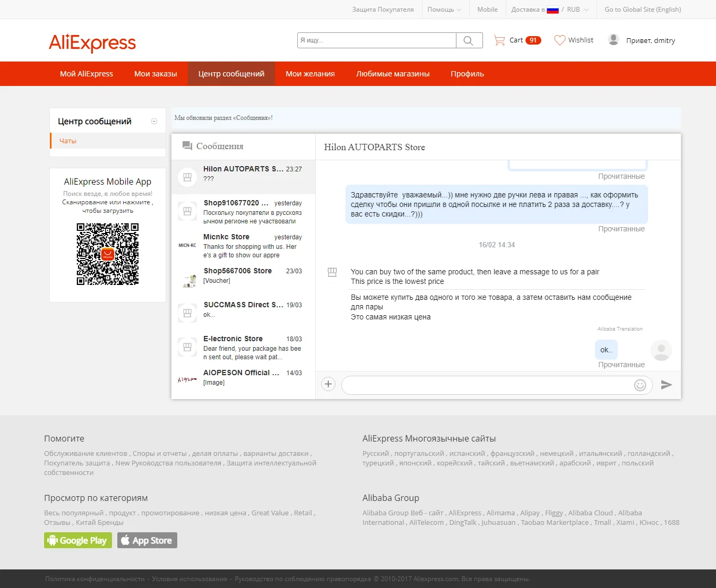The width and height of the screenshot is (716, 588).
Task: Open Любимые магазины tab
Action: coord(393,74)
